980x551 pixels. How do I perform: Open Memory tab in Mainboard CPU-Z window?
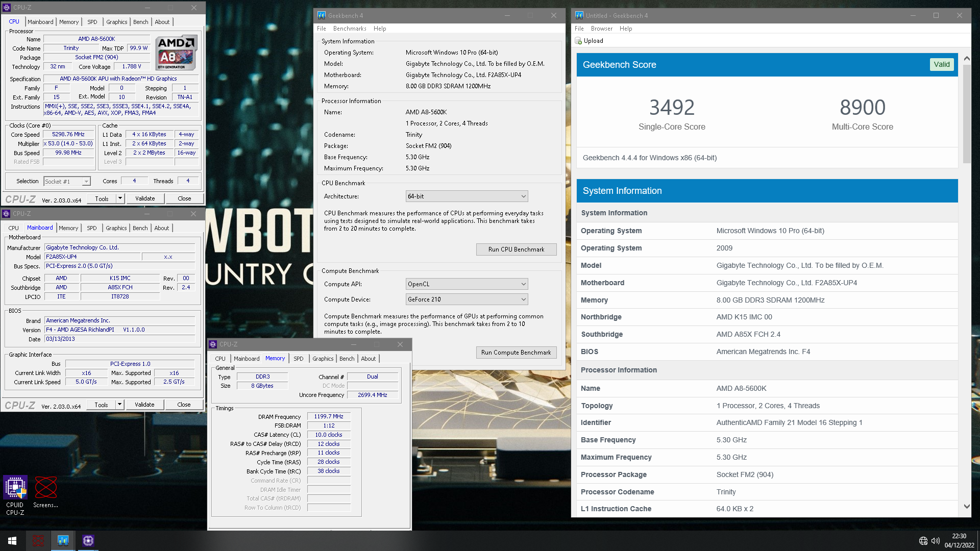click(x=68, y=228)
